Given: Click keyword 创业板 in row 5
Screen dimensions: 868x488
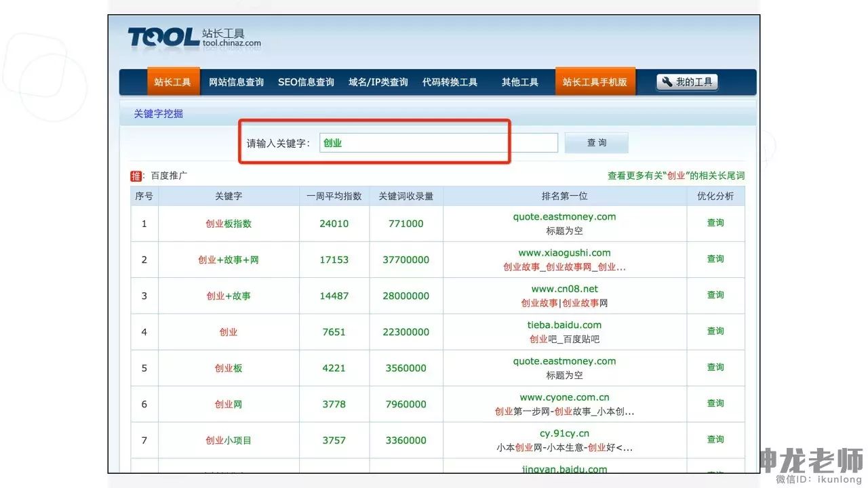Looking at the screenshot, I should pyautogui.click(x=229, y=368).
